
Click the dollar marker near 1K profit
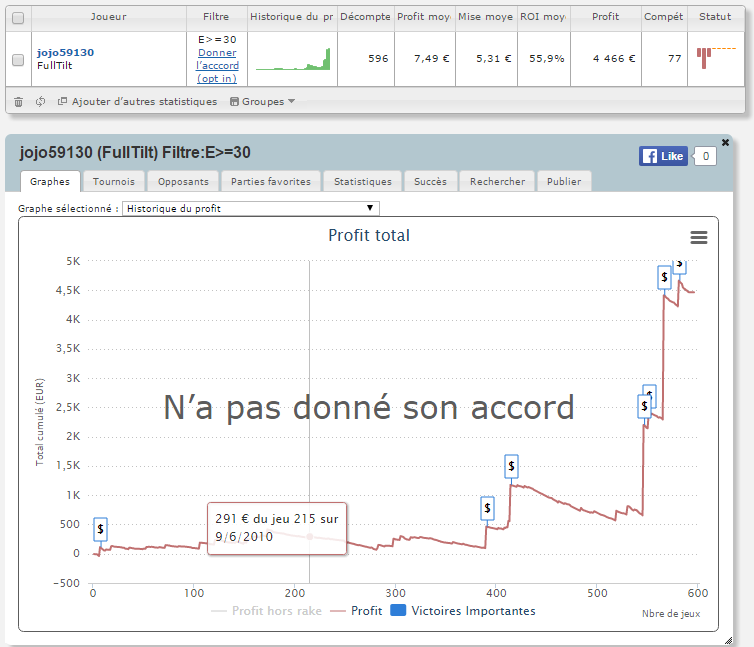click(x=511, y=465)
